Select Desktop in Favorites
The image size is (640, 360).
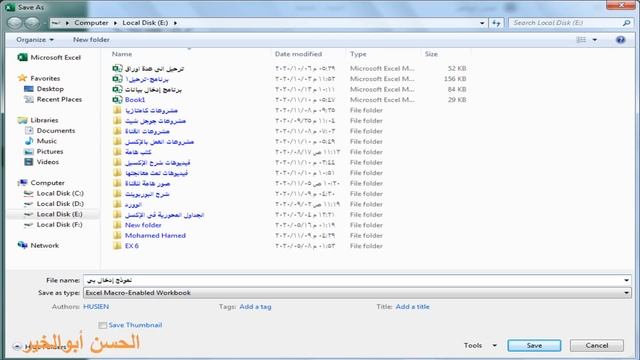point(50,89)
